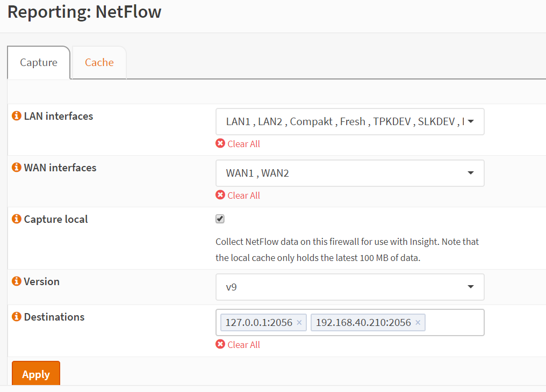Viewport: 546px width, 392px height.
Task: Click the info icon beside Capture local
Action: pos(16,219)
